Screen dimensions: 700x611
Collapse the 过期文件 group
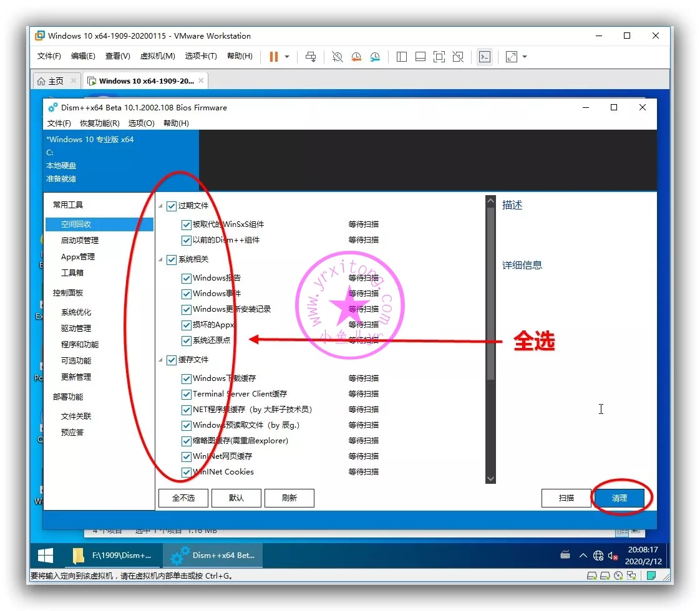coord(161,206)
